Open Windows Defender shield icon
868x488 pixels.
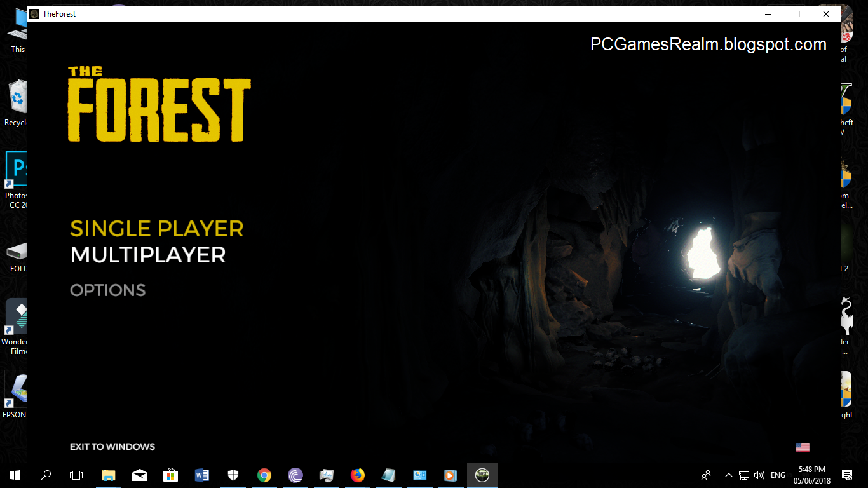233,475
